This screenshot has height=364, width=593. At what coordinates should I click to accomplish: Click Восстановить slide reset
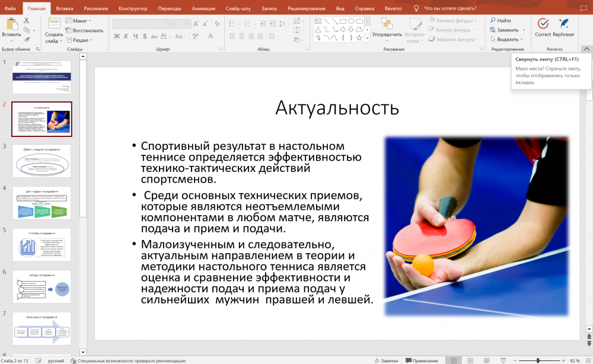[84, 30]
